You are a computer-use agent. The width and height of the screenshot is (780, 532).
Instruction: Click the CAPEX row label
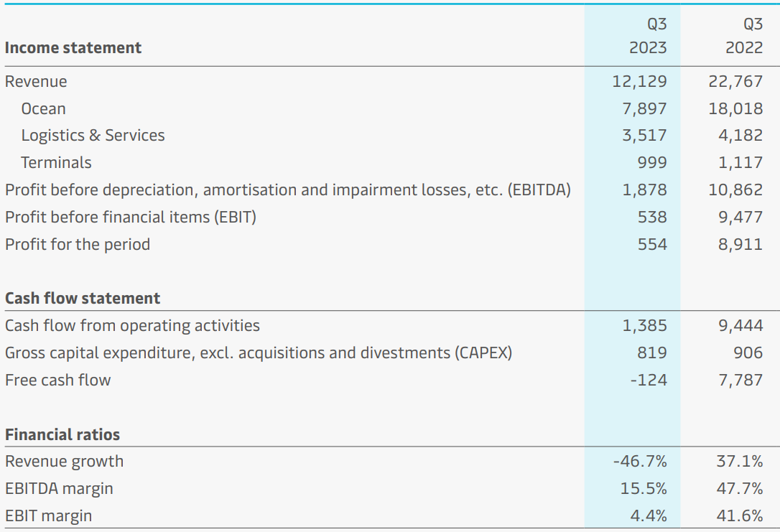click(x=258, y=353)
